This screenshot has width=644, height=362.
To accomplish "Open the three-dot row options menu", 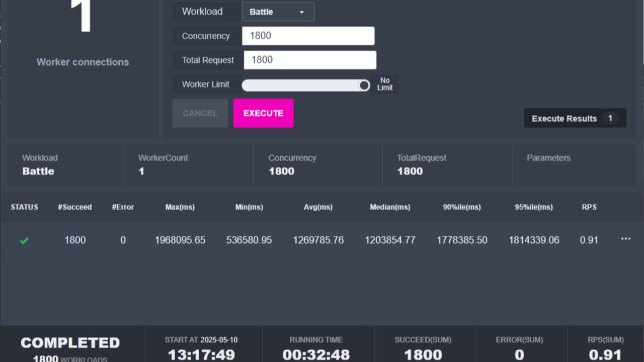I will (x=625, y=239).
